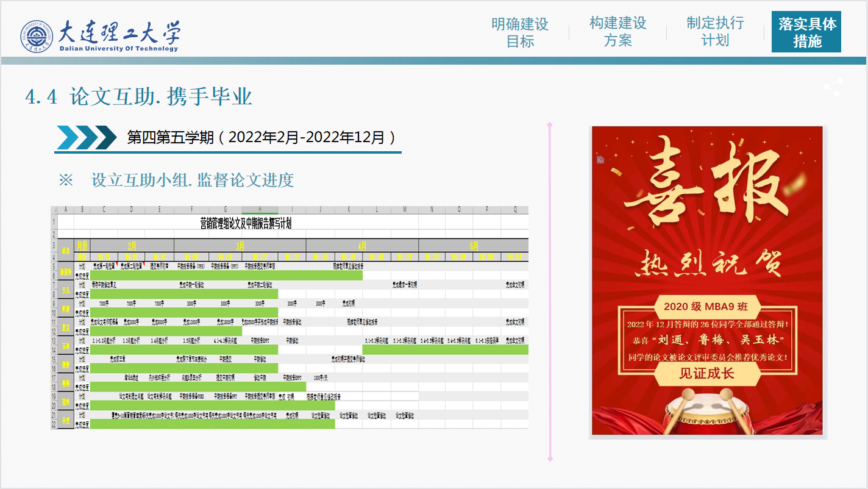Screen dimensions: 868x489
Task: Select the highlighted 落实具体措施 tab
Action: tap(806, 32)
